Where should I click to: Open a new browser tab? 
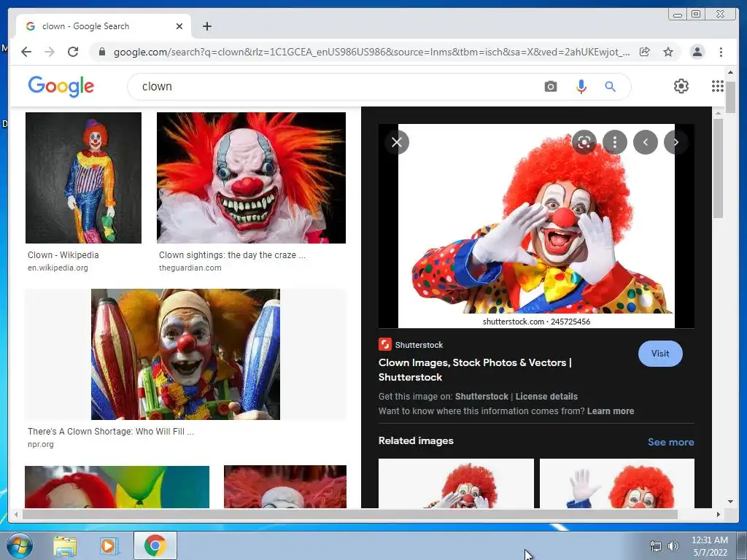(x=206, y=26)
